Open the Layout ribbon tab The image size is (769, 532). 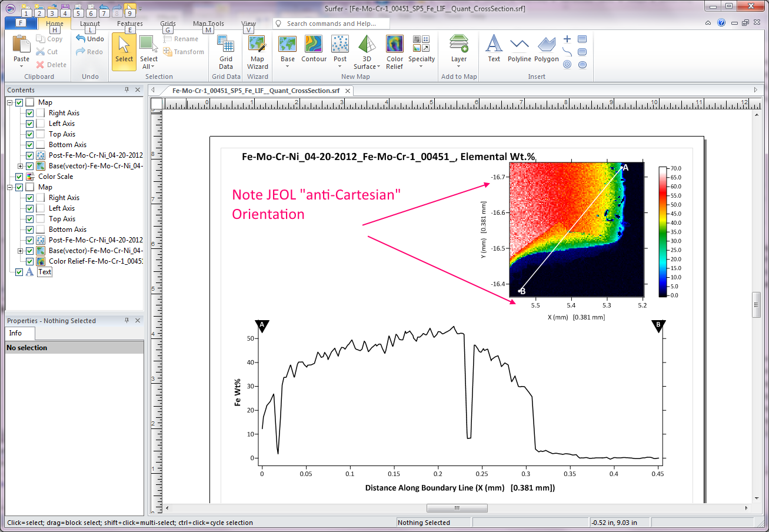pos(90,24)
